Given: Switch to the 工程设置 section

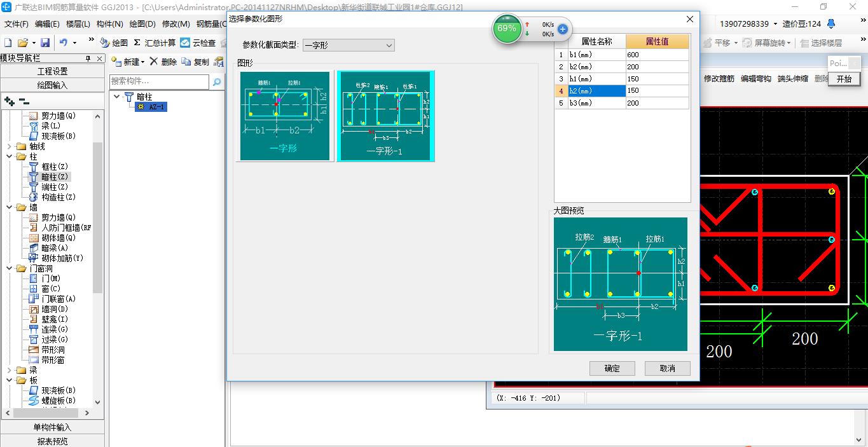Looking at the screenshot, I should point(52,71).
